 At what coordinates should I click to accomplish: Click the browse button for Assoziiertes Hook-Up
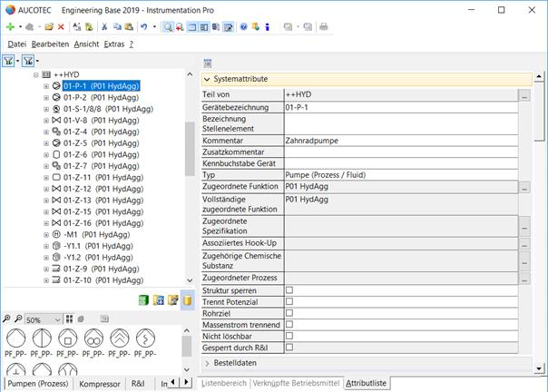coord(524,244)
